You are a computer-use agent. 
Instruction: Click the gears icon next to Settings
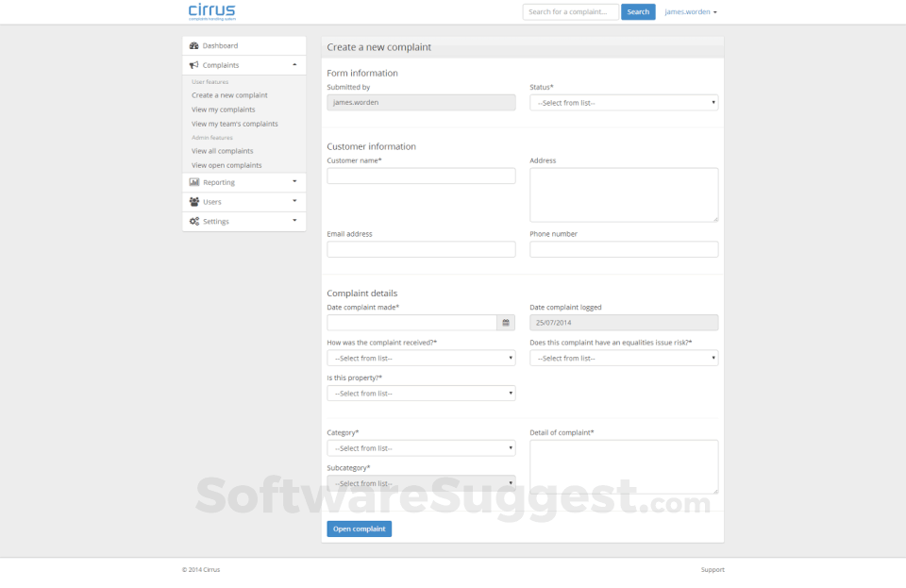tap(194, 221)
